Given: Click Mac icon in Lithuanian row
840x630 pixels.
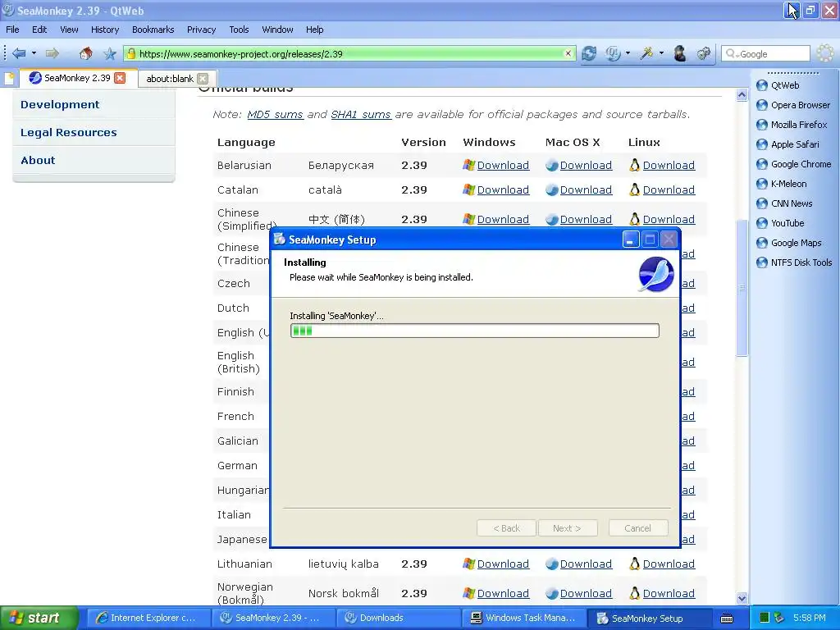Looking at the screenshot, I should point(552,564).
